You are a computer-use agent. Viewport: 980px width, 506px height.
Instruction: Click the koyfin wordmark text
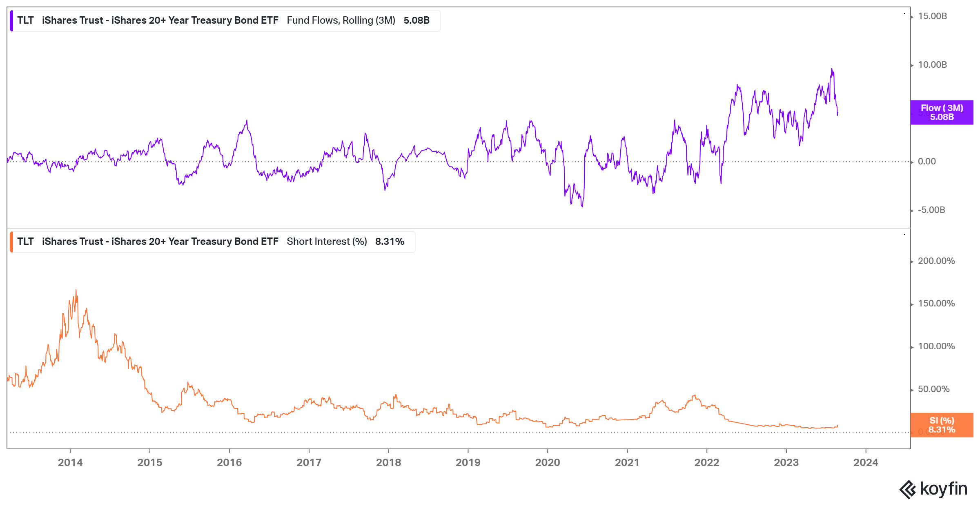[x=944, y=489]
